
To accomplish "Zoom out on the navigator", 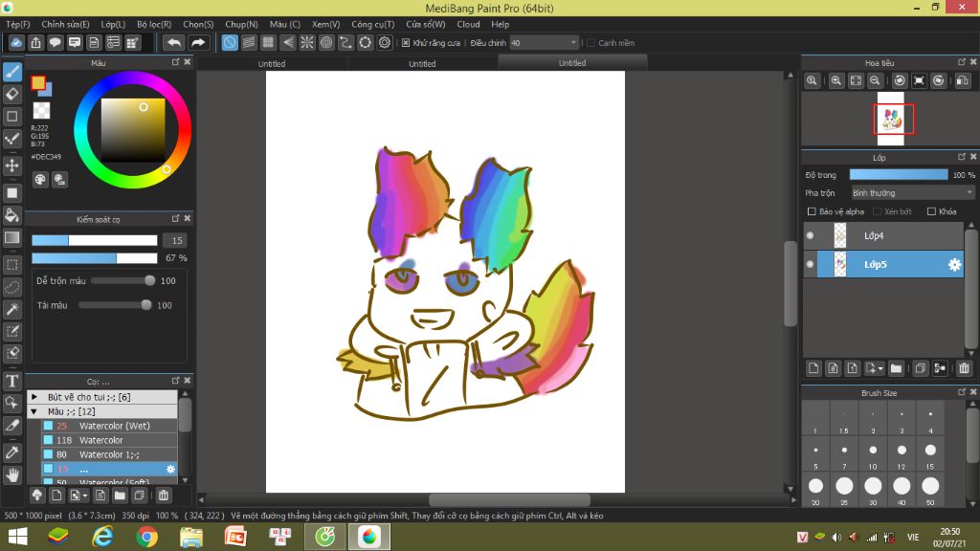I will click(875, 80).
